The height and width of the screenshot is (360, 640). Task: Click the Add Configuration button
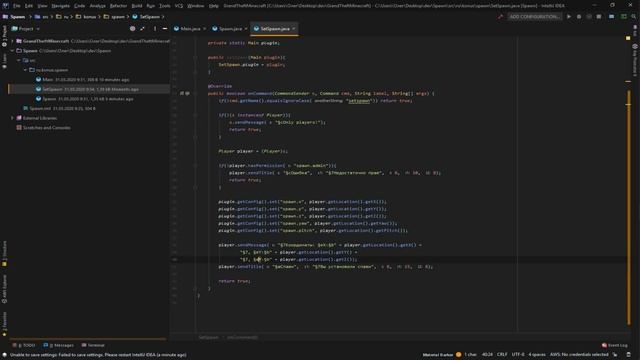coord(534,17)
